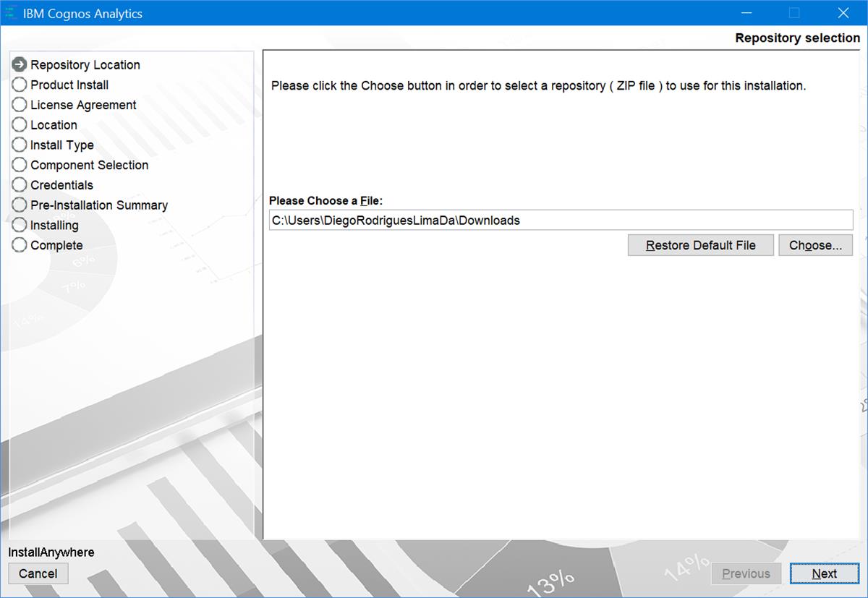Click the 'Pre-Installation Summary' step label
This screenshot has width=868, height=598.
(99, 205)
